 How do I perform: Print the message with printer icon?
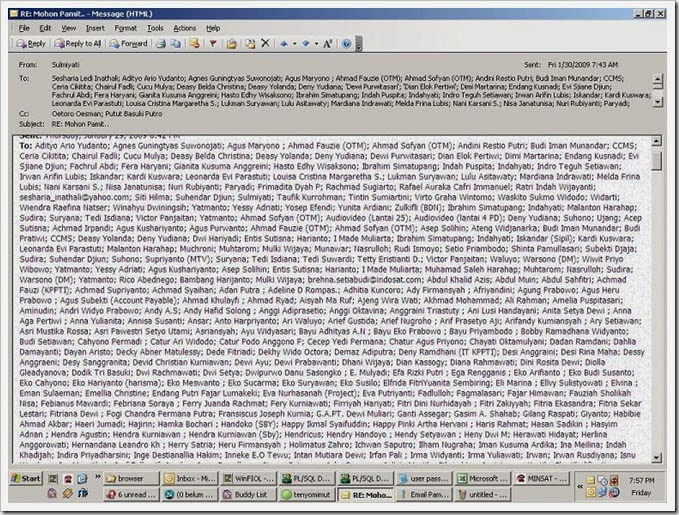(x=161, y=43)
